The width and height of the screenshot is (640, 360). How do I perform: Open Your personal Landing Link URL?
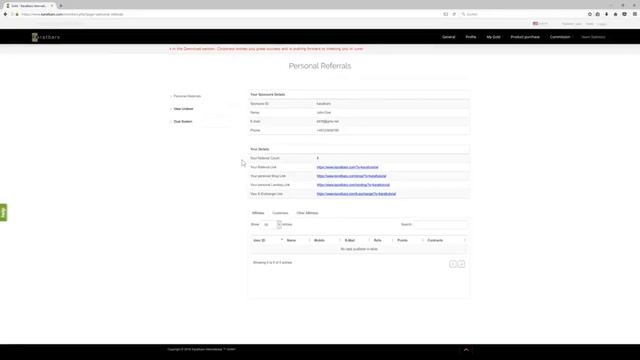click(353, 185)
